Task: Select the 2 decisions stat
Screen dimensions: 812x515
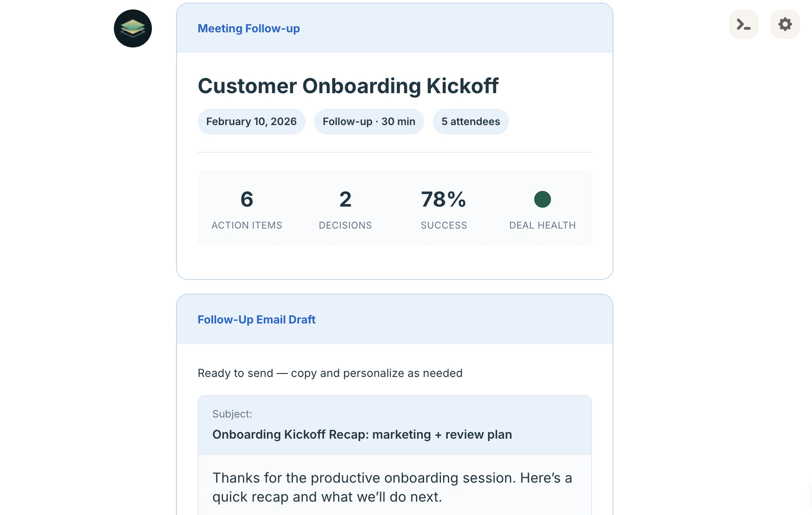Action: pyautogui.click(x=345, y=199)
